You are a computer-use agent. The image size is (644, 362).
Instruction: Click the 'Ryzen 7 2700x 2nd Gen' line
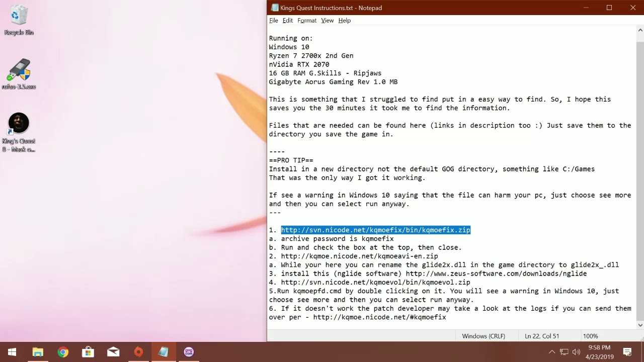pos(311,56)
